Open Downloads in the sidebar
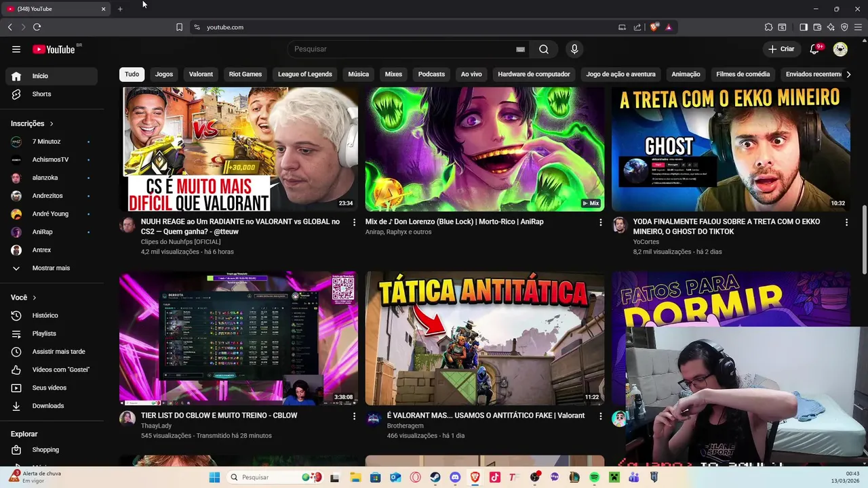The height and width of the screenshot is (488, 868). point(52,406)
